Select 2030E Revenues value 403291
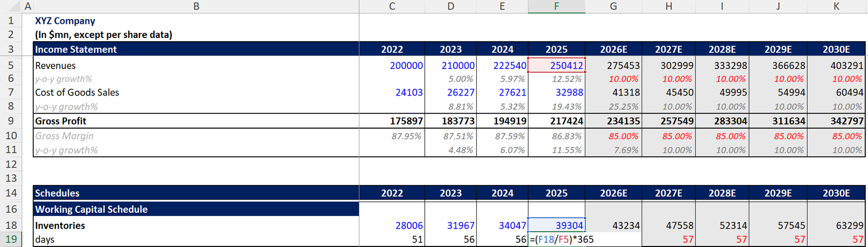 [x=836, y=66]
